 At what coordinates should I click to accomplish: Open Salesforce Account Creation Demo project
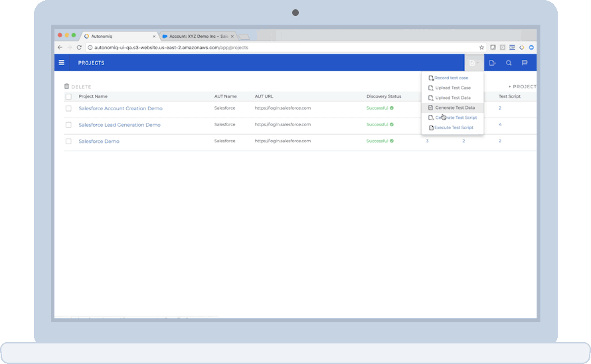click(x=121, y=108)
